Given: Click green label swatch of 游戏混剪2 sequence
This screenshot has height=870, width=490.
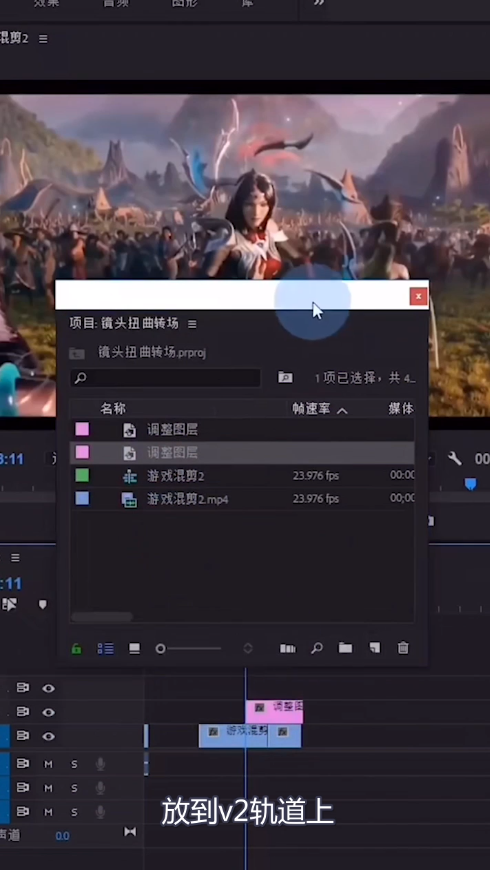Looking at the screenshot, I should (82, 476).
